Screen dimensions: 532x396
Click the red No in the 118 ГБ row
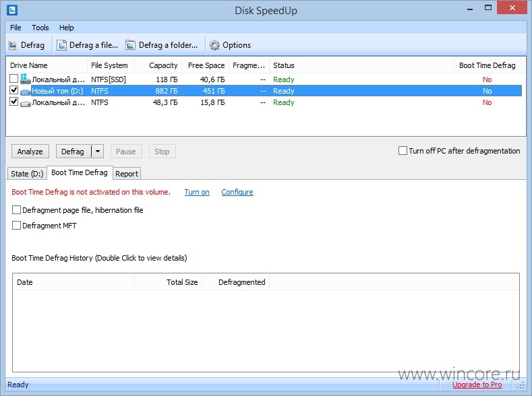tap(487, 79)
